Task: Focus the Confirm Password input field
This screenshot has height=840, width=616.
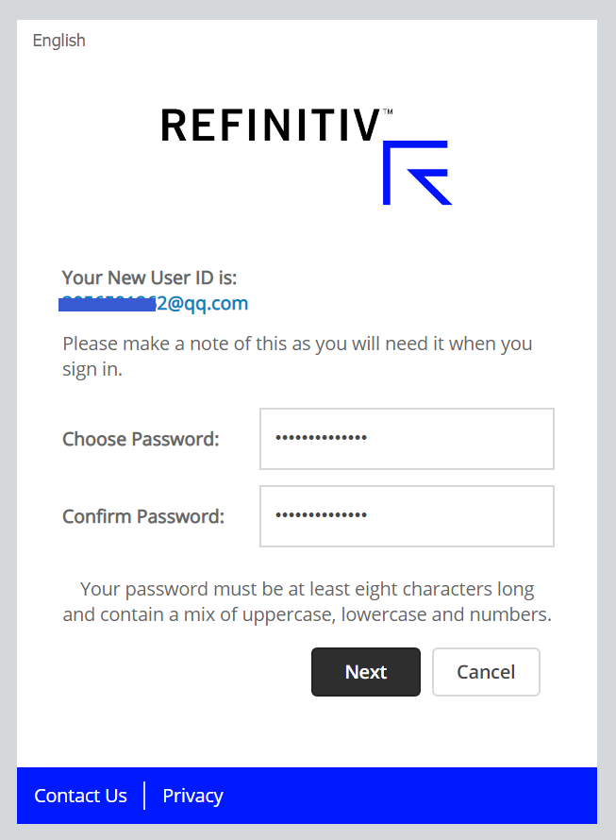Action: coord(407,516)
